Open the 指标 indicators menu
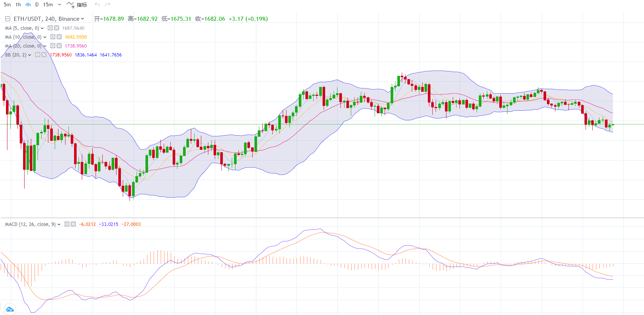This screenshot has width=644, height=315. (77, 5)
